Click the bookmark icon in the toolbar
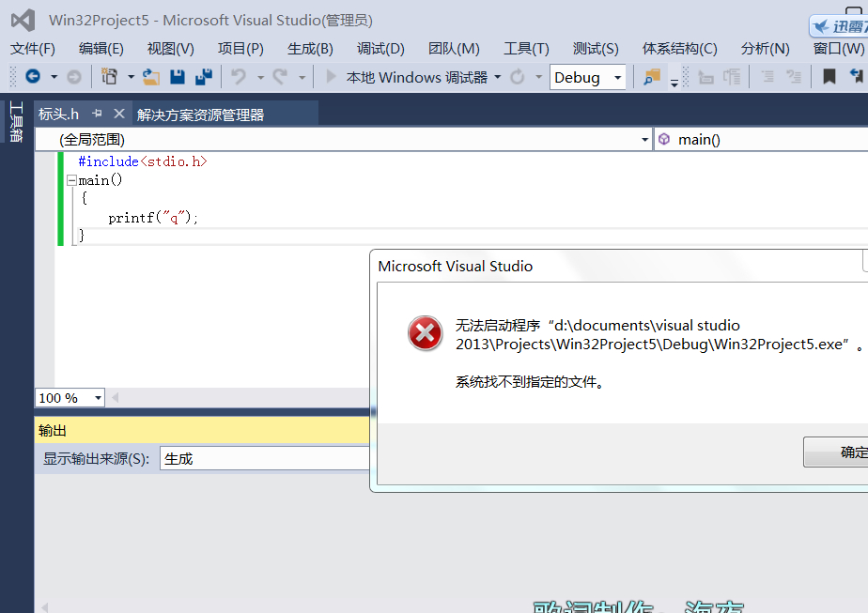 [x=829, y=76]
